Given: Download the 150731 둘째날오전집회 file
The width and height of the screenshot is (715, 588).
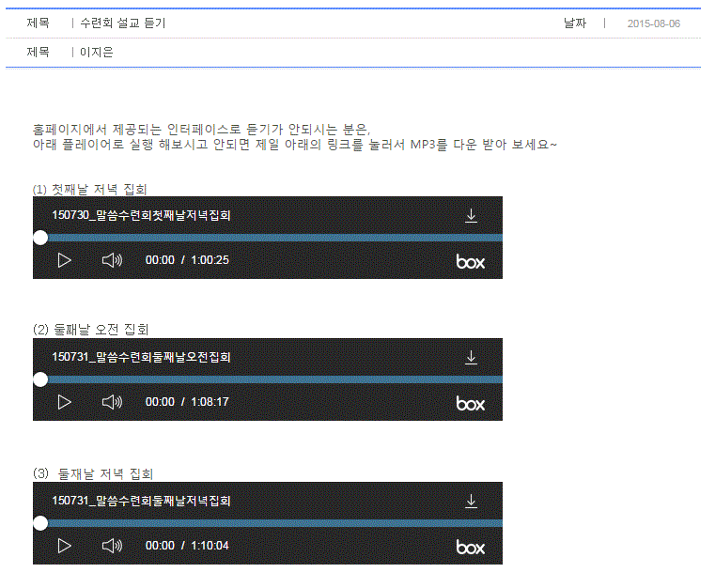Looking at the screenshot, I should [x=471, y=357].
